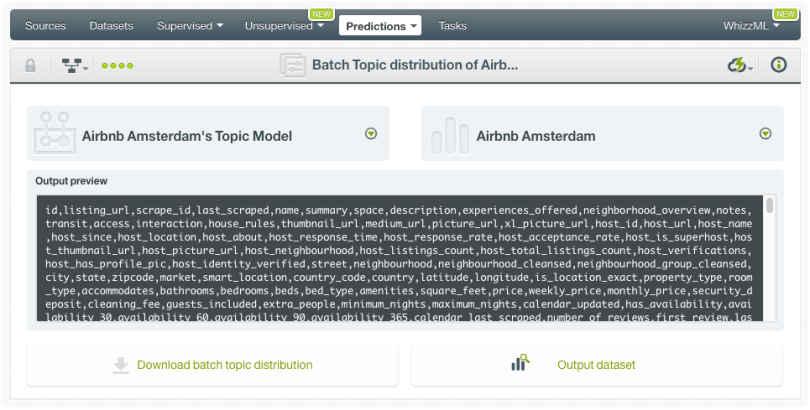The image size is (810, 410).
Task: Open the Predictions menu
Action: 380,26
